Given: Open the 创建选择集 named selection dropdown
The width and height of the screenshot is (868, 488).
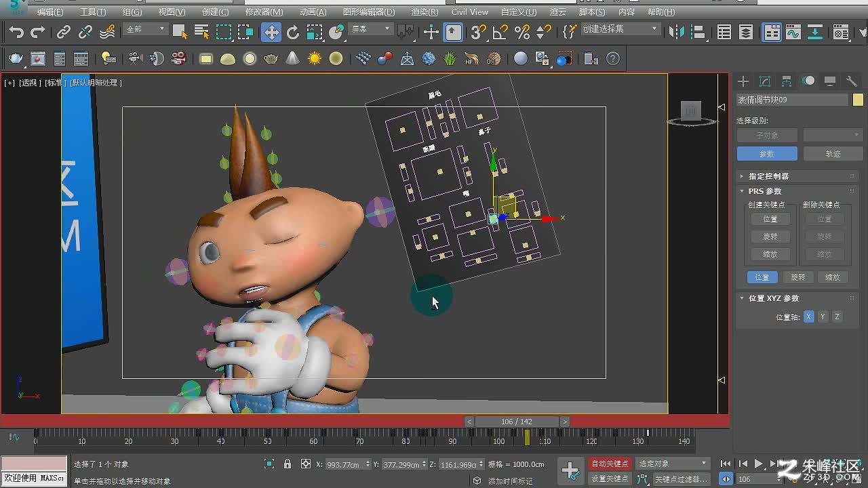Looking at the screenshot, I should pos(620,29).
